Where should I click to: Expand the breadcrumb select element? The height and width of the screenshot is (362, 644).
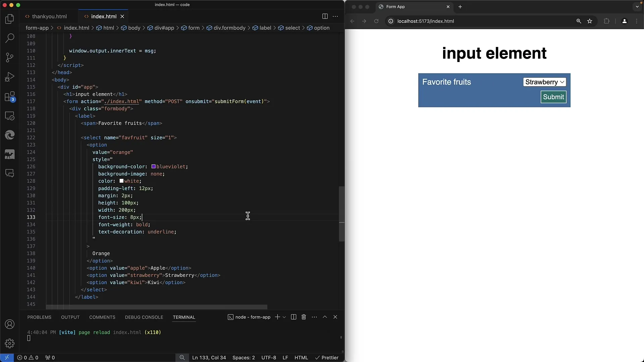pyautogui.click(x=292, y=28)
